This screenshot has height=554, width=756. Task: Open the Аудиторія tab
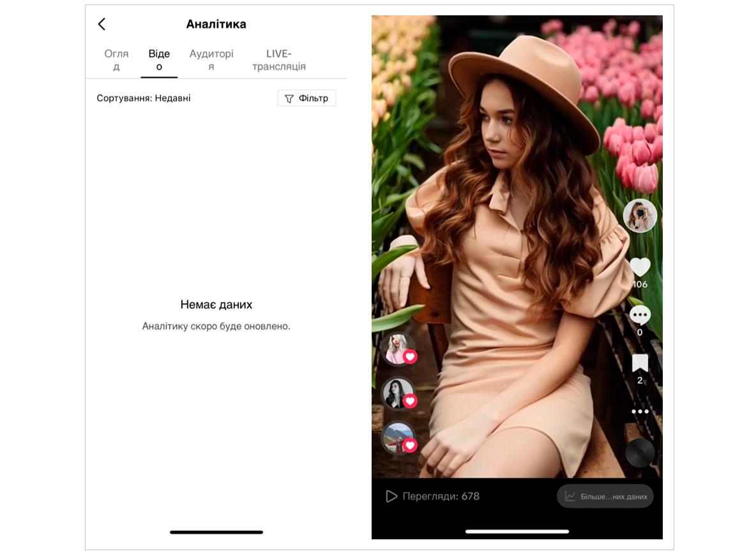click(211, 60)
